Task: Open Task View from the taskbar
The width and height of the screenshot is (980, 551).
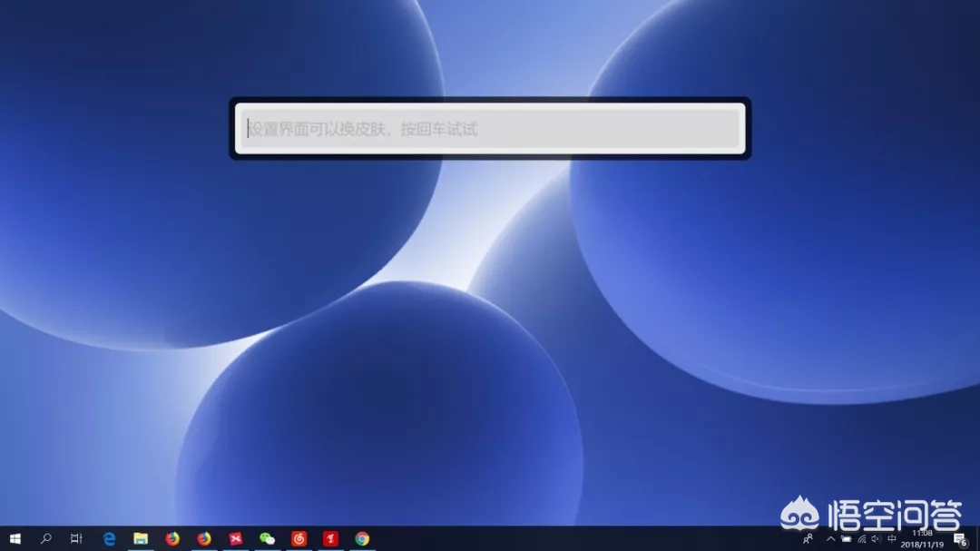Action: (77, 538)
